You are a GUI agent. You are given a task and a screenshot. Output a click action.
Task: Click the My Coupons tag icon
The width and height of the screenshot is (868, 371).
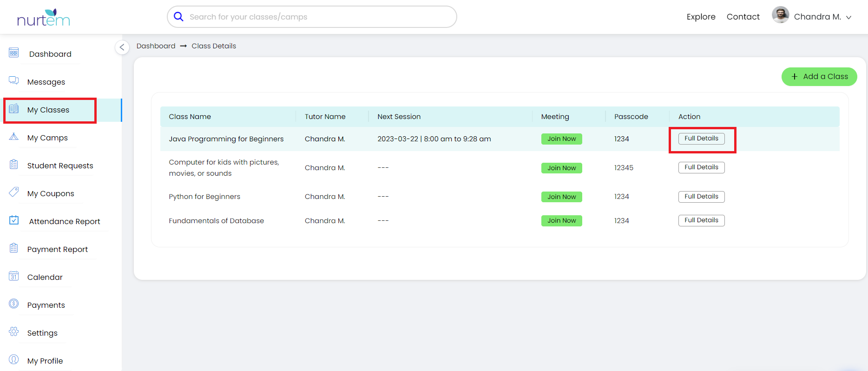coord(14,192)
